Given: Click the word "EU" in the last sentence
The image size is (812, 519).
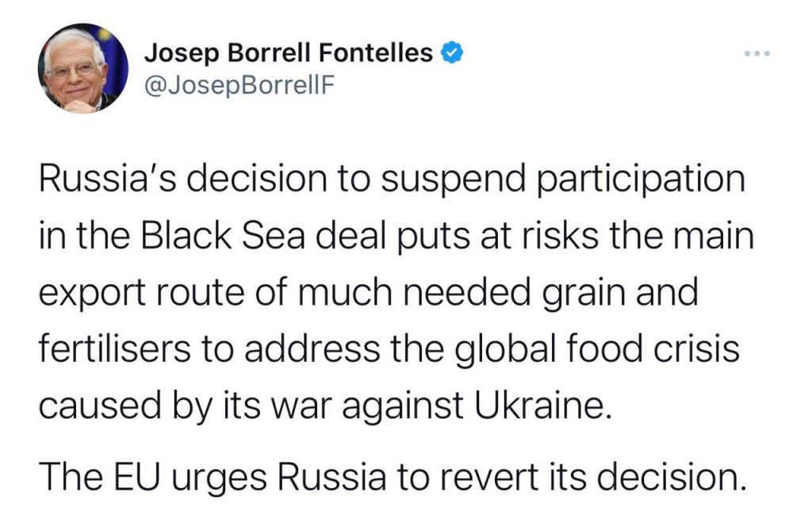Looking at the screenshot, I should 136,476.
